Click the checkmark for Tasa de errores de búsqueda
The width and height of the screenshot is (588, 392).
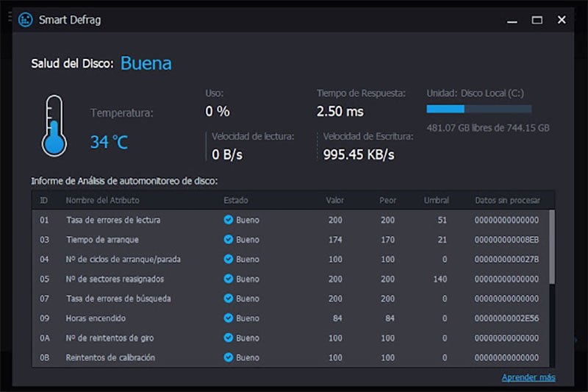pyautogui.click(x=229, y=299)
